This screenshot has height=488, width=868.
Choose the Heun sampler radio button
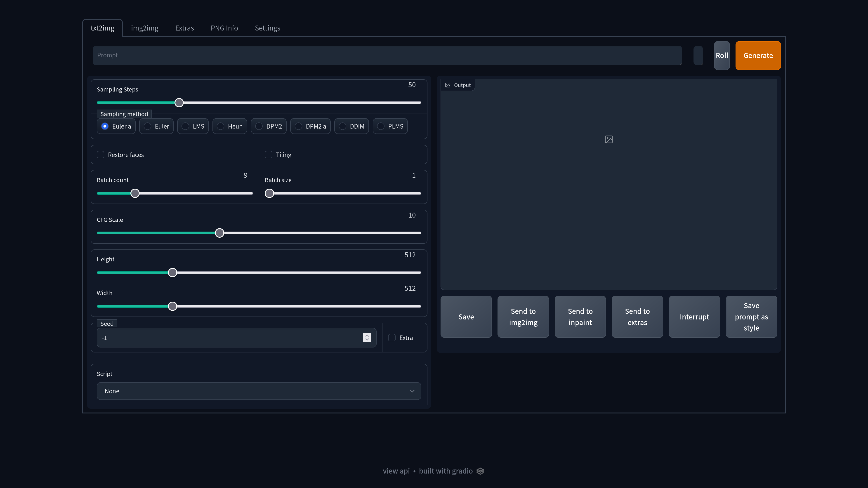coord(221,126)
